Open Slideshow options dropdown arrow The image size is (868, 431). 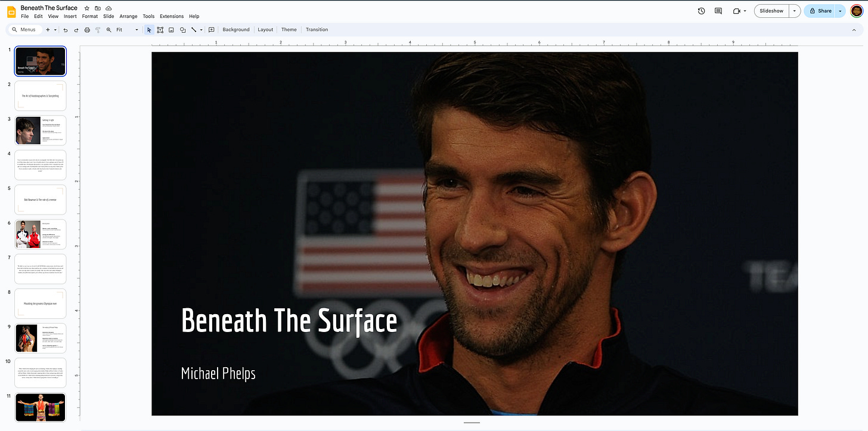click(794, 11)
